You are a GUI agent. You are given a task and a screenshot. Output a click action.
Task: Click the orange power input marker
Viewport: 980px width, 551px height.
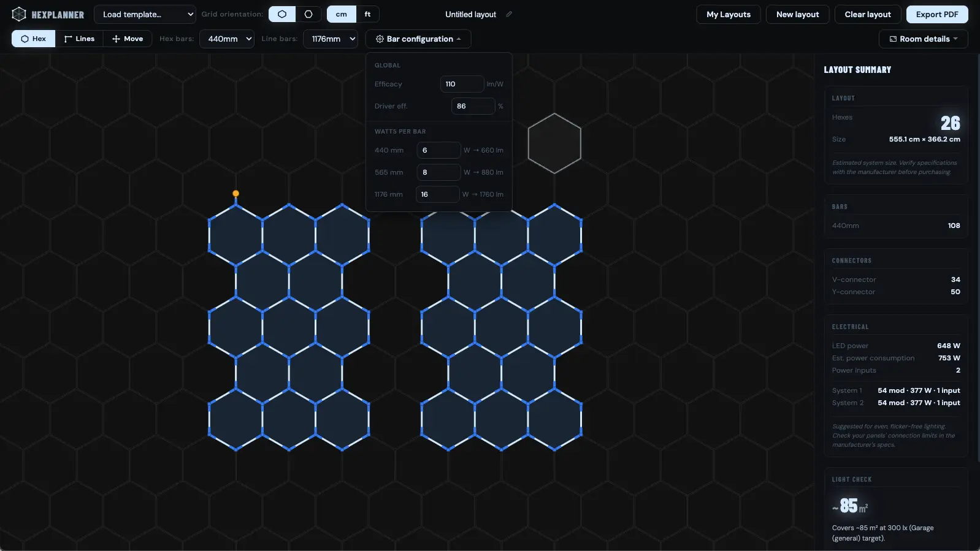pos(235,194)
